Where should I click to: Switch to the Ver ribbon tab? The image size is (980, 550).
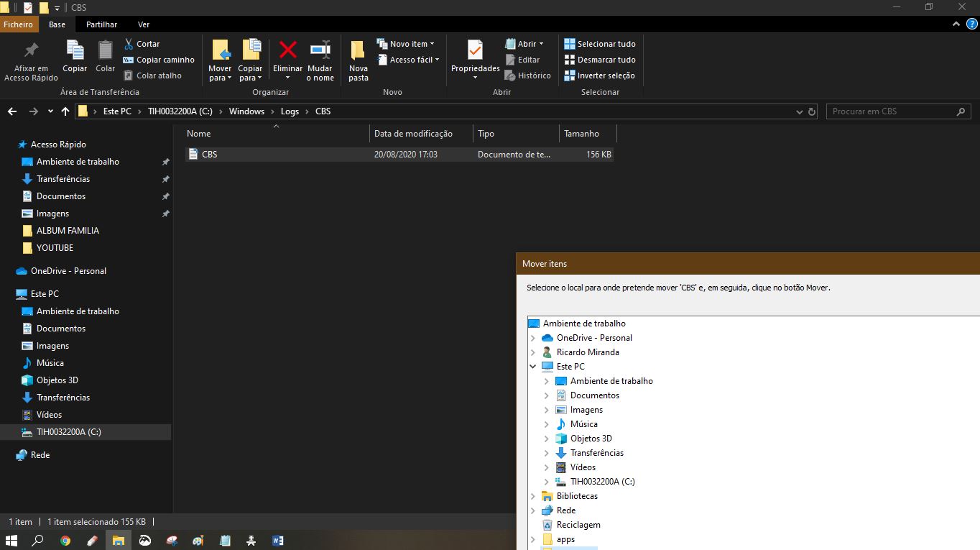pyautogui.click(x=144, y=24)
